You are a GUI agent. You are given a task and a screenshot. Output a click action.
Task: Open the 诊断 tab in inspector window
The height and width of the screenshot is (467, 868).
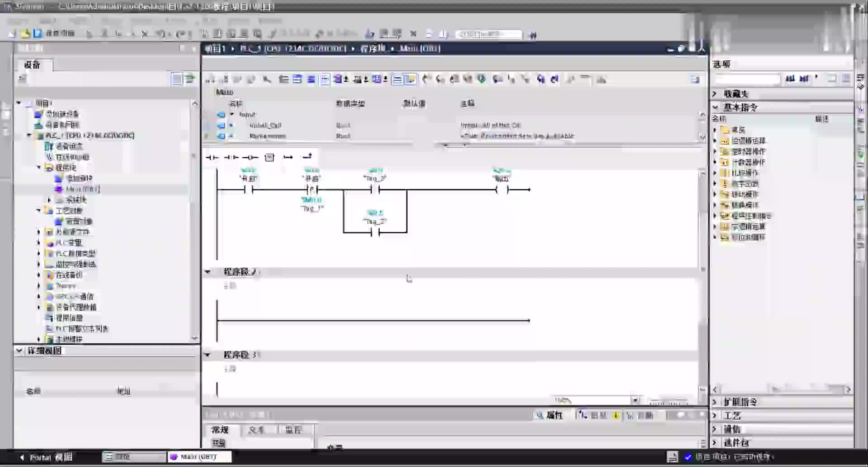(x=641, y=415)
